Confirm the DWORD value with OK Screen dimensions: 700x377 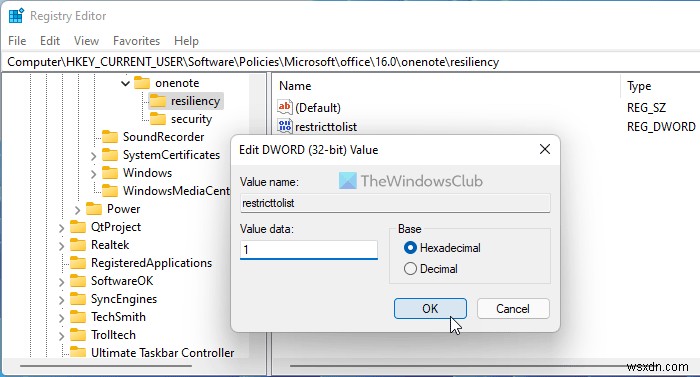(430, 309)
